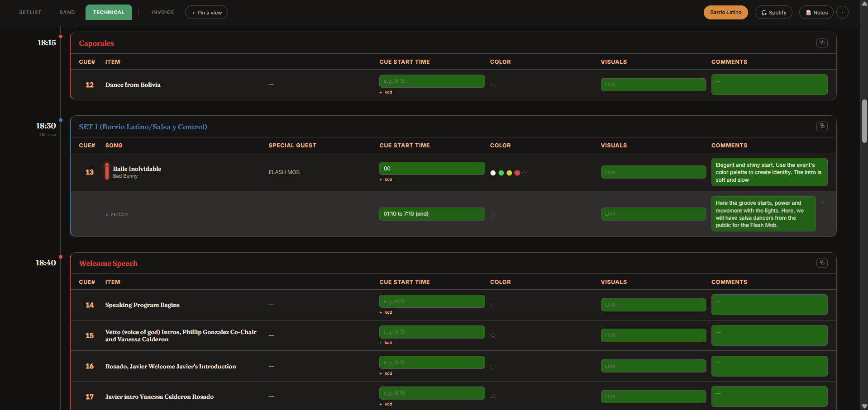
Task: Open the Invoice tab
Action: (163, 12)
